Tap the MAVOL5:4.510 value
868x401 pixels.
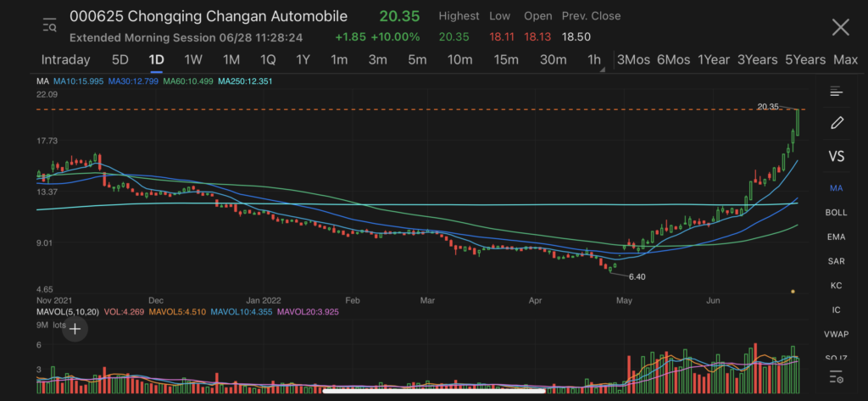pos(176,312)
